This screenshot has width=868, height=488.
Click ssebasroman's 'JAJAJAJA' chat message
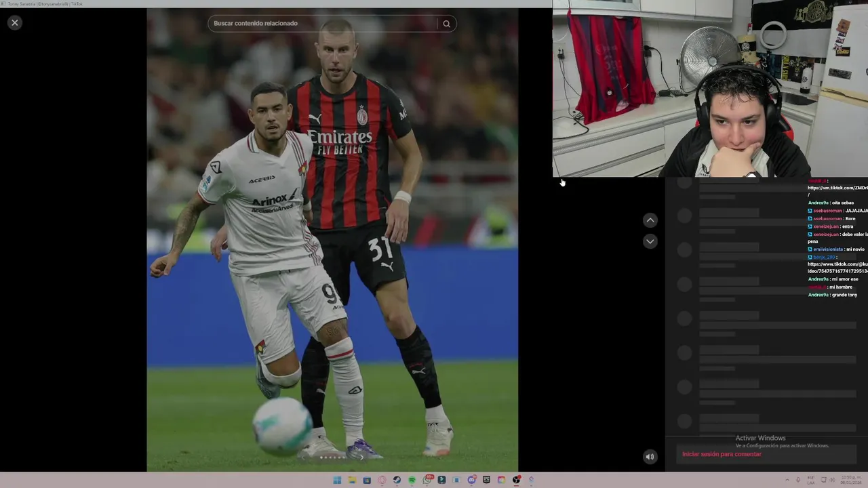click(x=856, y=211)
